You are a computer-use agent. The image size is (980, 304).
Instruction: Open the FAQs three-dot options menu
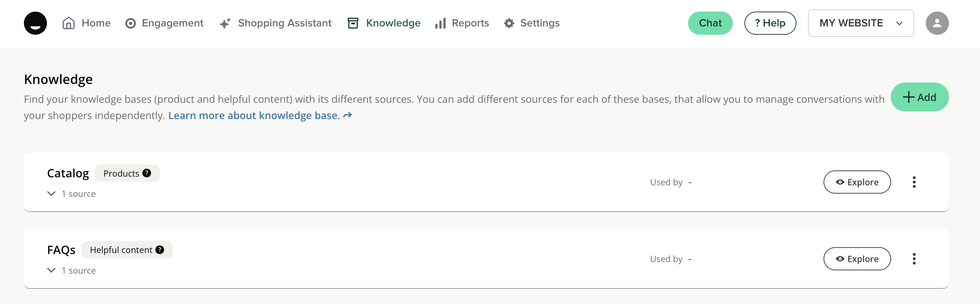point(914,259)
